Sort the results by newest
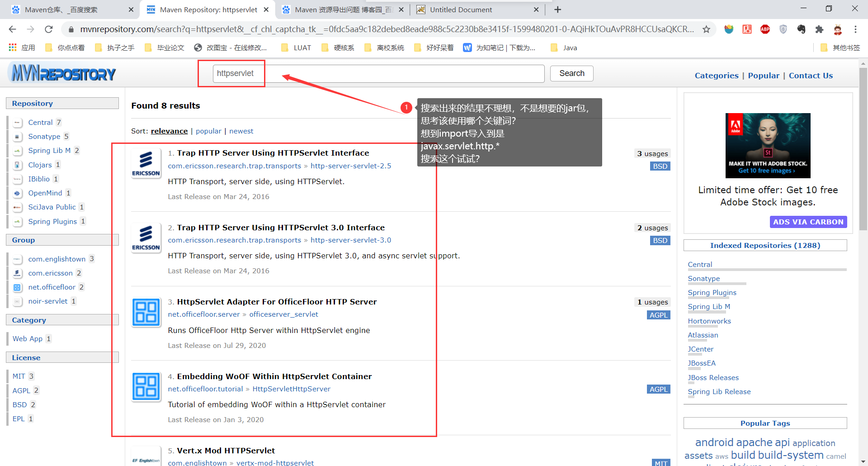 (241, 131)
